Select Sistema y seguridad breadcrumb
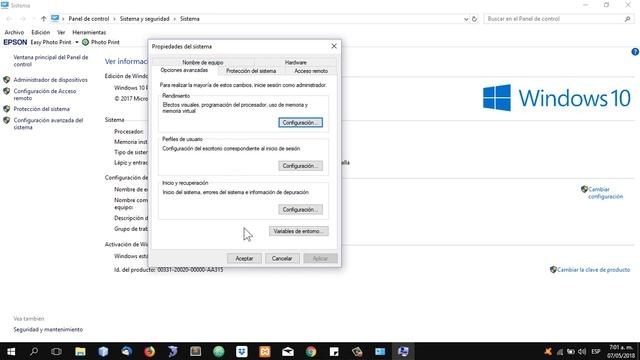The image size is (640, 360). point(144,19)
